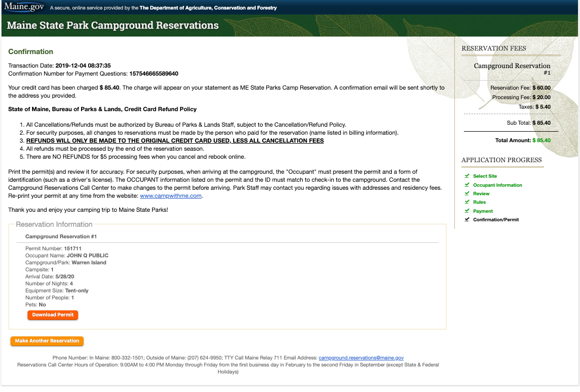Viewport: 580px width, 392px height.
Task: Click the green Confirmation heading
Action: (x=31, y=52)
